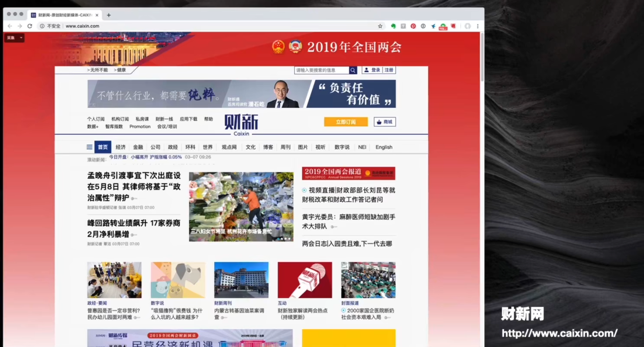Click the >健康 link
This screenshot has height=347, width=644.
pyautogui.click(x=120, y=70)
